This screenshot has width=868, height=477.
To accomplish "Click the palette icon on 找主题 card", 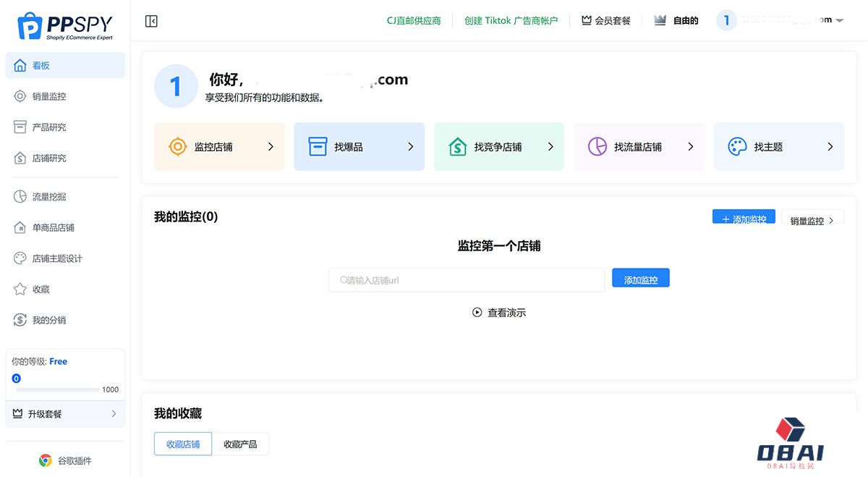I will [737, 146].
